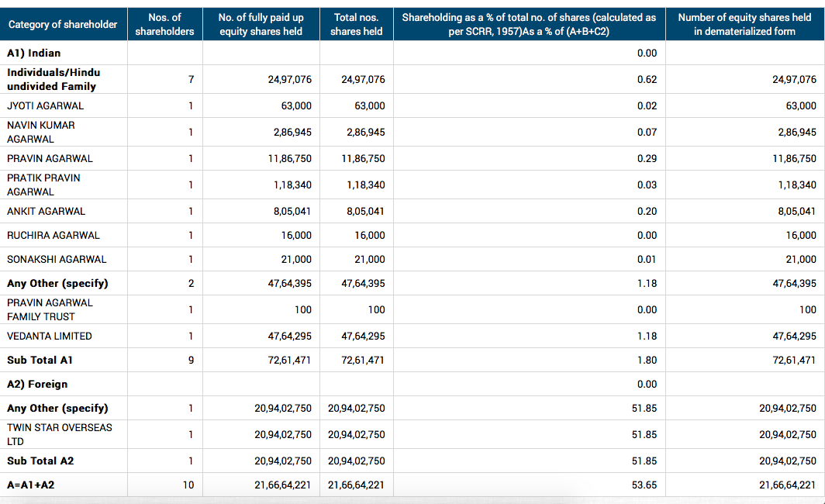
Task: Select the RUCHIRA AGARWAL row label
Action: [54, 235]
